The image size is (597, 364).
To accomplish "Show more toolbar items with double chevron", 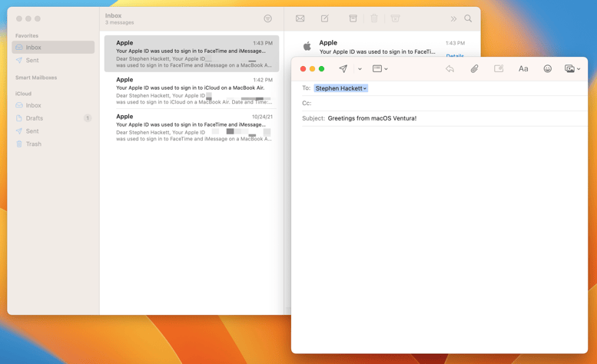I will 453,18.
